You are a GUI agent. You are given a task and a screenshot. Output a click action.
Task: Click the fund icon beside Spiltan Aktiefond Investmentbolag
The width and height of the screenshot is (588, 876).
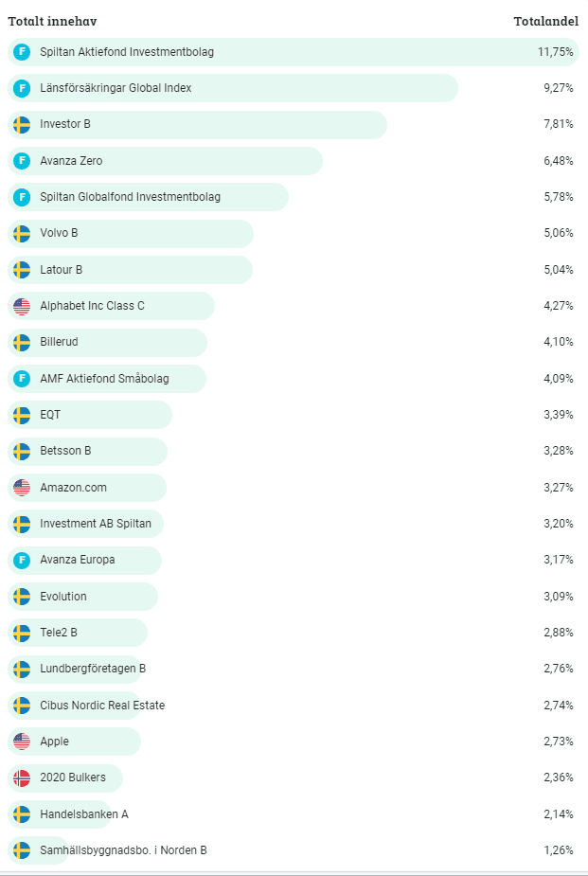click(x=22, y=52)
